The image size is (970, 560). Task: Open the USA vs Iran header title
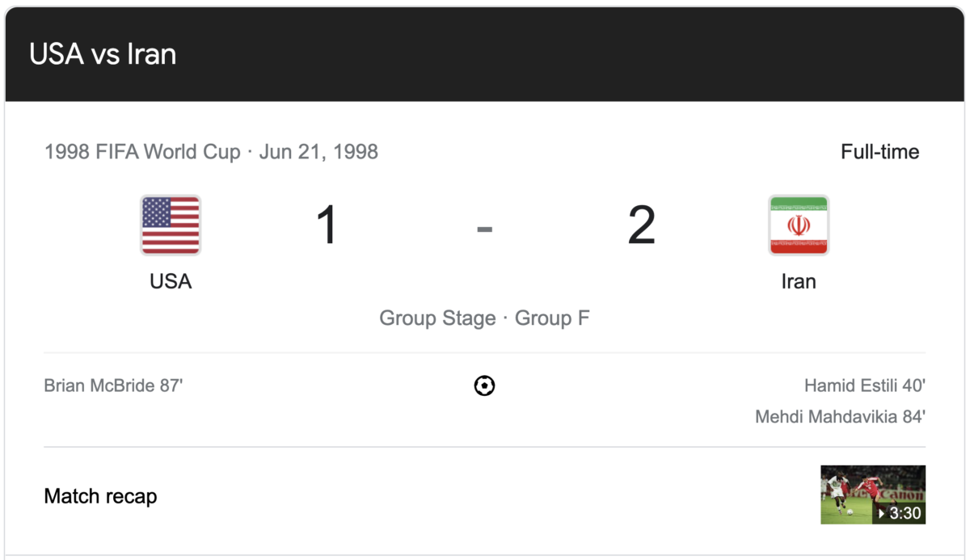[103, 54]
